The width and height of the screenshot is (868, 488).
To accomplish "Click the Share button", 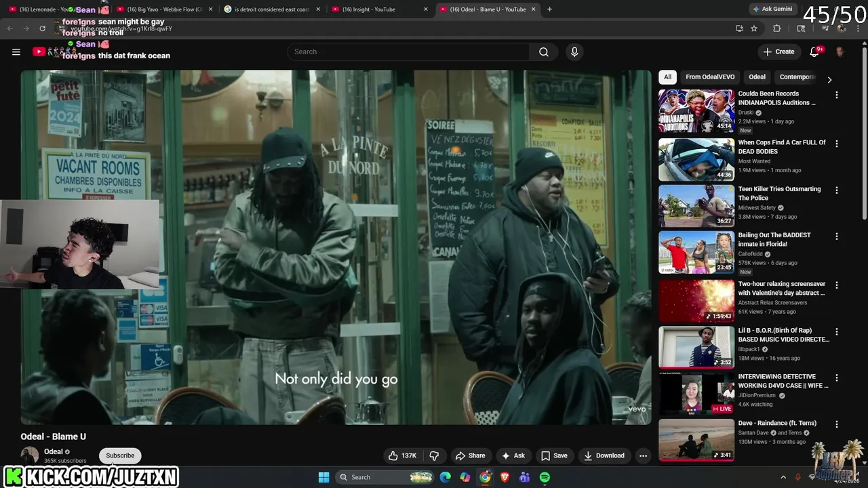I will coord(470,455).
